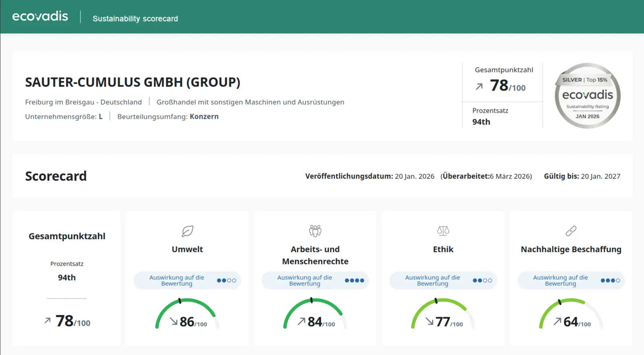The height and width of the screenshot is (355, 644).
Task: Click the Arbeits- und Menschenrechte card title
Action: [315, 256]
